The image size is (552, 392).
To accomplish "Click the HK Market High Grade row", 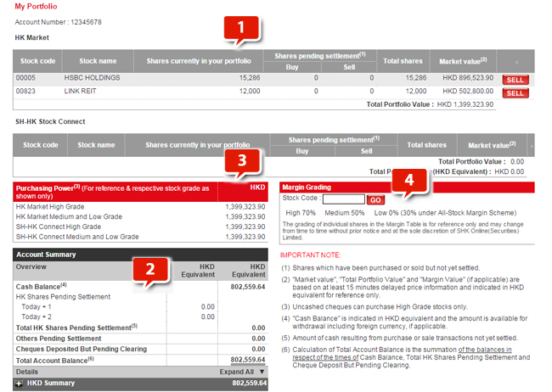I will [140, 207].
